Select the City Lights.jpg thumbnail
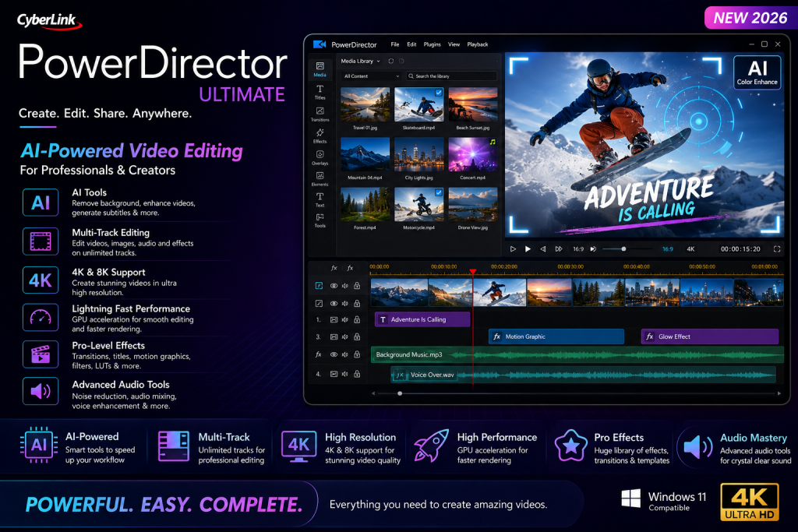The width and height of the screenshot is (798, 532). pos(418,154)
